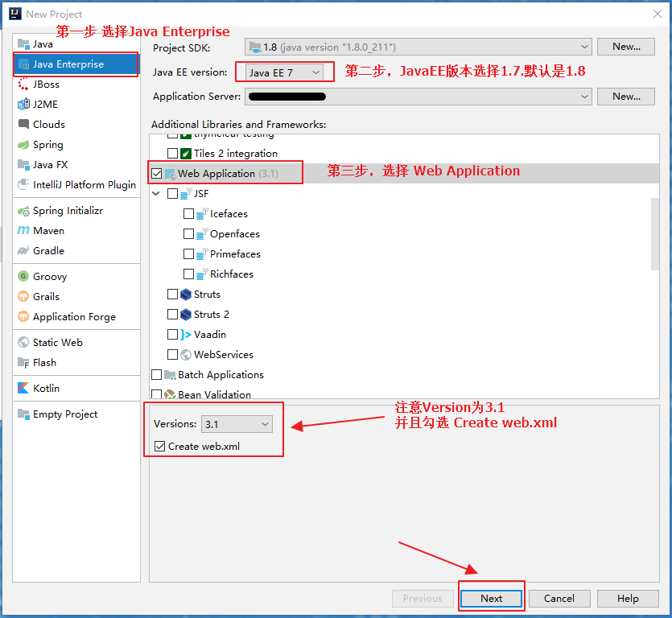Open the Java EE version dropdown
This screenshot has width=672, height=618.
[285, 72]
